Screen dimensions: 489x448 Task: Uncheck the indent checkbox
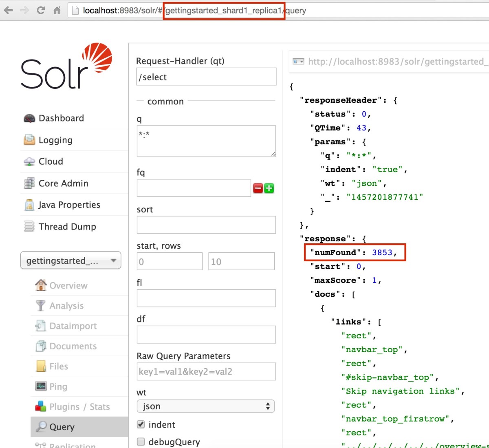click(141, 424)
